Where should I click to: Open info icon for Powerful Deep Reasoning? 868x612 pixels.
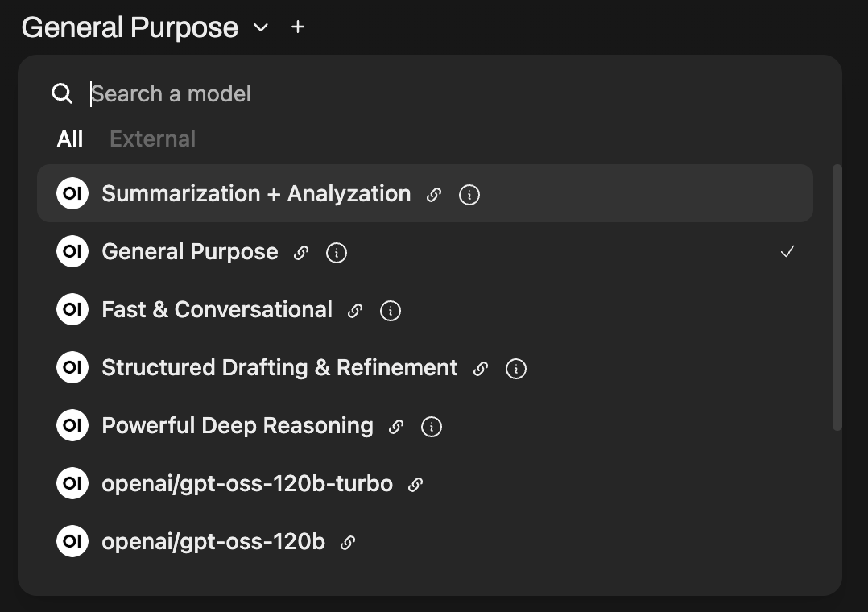[432, 427]
